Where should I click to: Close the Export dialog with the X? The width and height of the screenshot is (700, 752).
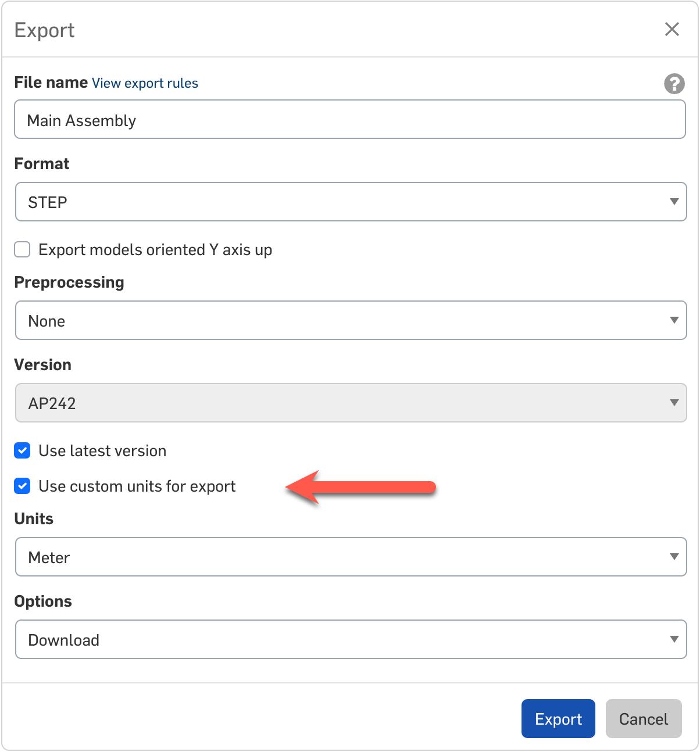(x=672, y=30)
